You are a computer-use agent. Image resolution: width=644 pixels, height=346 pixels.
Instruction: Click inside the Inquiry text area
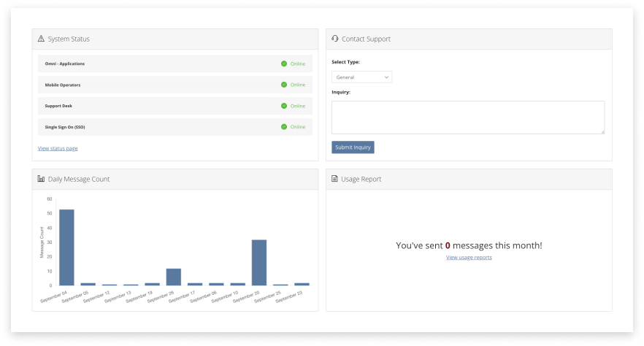(467, 118)
